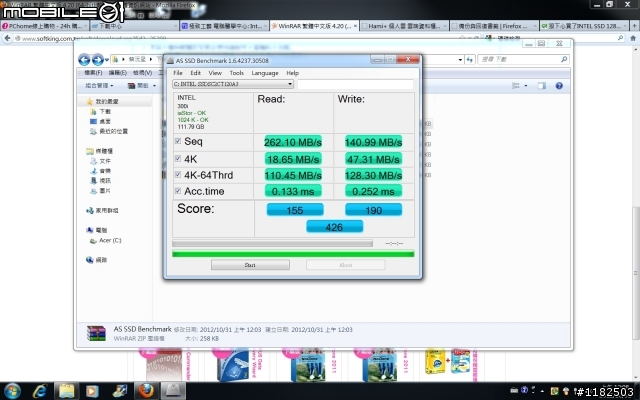Expand the Explorer address bar history dropdown
The width and height of the screenshot is (640, 400).
point(460,60)
